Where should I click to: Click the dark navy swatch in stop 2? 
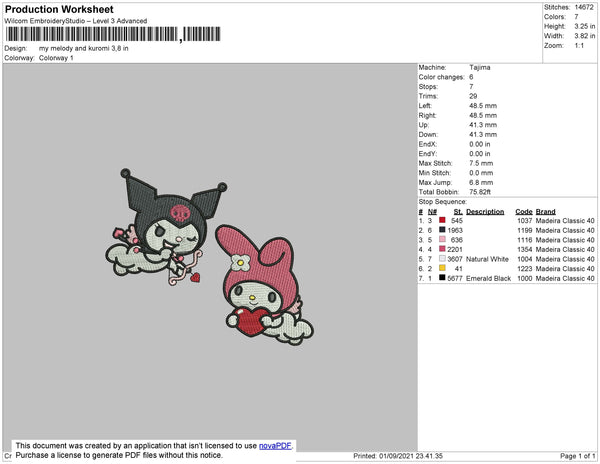(x=442, y=230)
